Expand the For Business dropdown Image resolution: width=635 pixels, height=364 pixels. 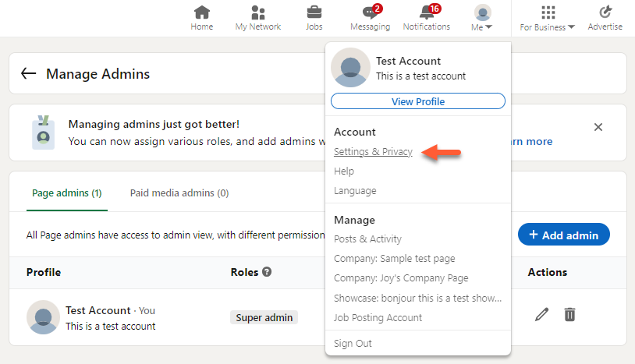pyautogui.click(x=548, y=17)
